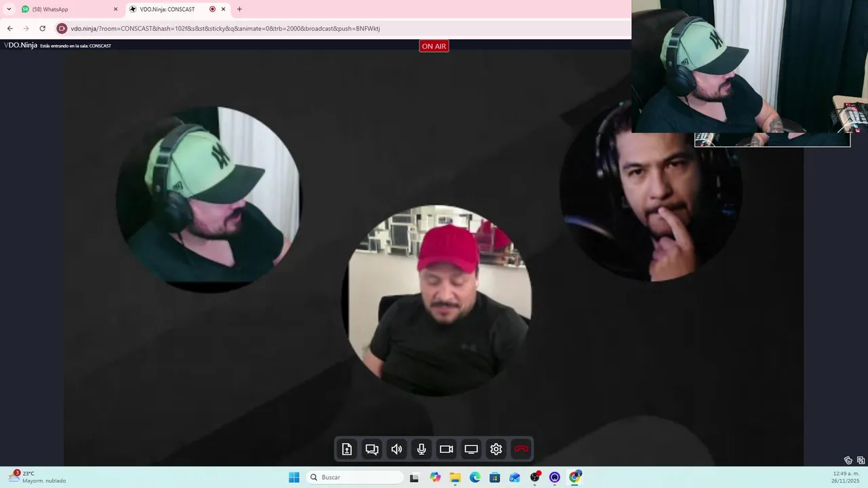Click the vdo.ninja URL address field
Viewport: 868px width, 488px height.
point(225,28)
